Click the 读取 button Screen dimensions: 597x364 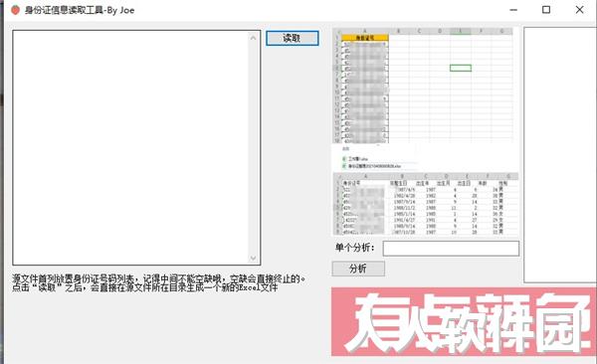292,38
